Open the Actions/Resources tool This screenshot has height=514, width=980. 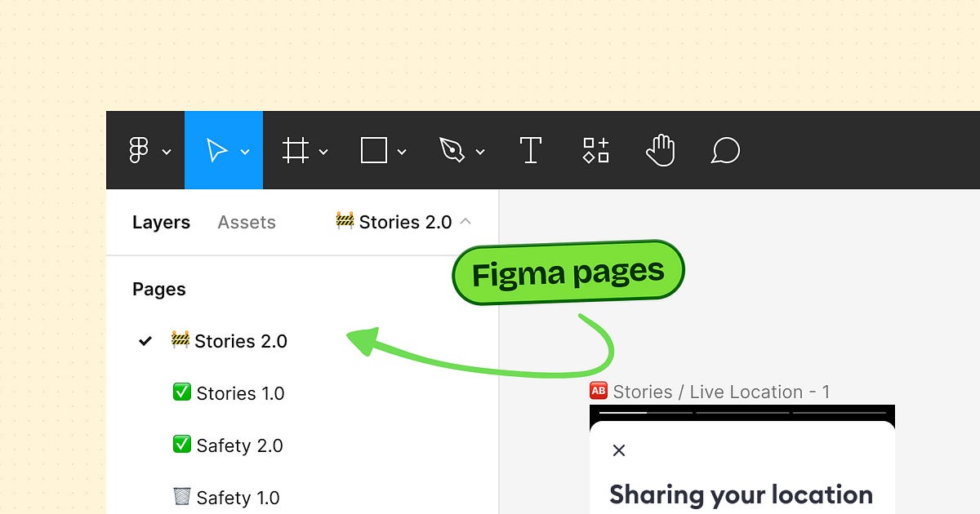595,150
